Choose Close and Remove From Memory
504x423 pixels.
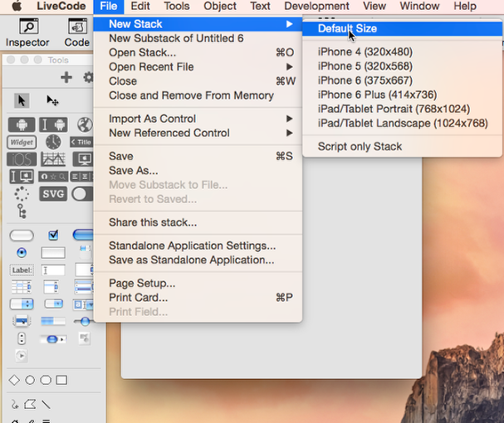click(198, 95)
